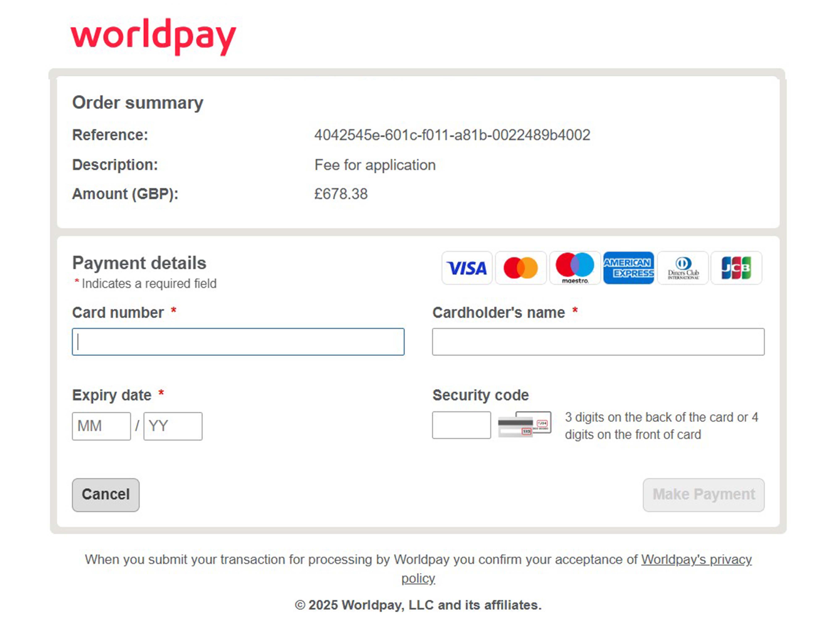Click the security code card illustration
The height and width of the screenshot is (626, 840).
point(525,424)
